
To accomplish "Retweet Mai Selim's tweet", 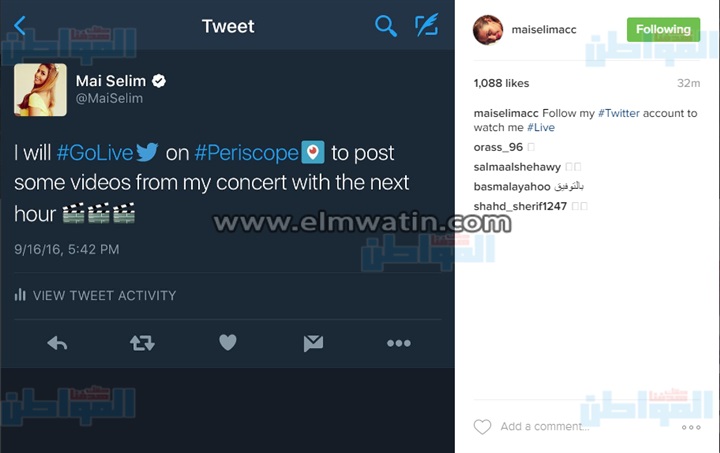I will click(142, 343).
